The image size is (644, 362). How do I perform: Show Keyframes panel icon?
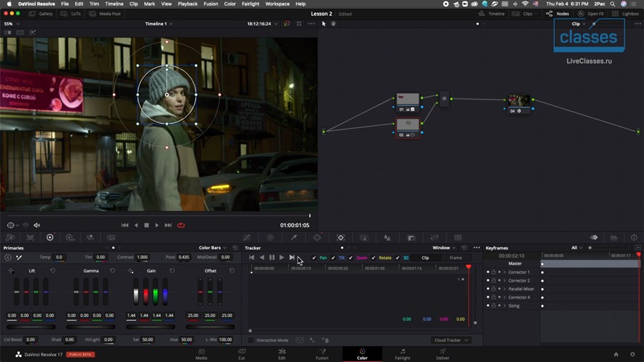(x=594, y=238)
